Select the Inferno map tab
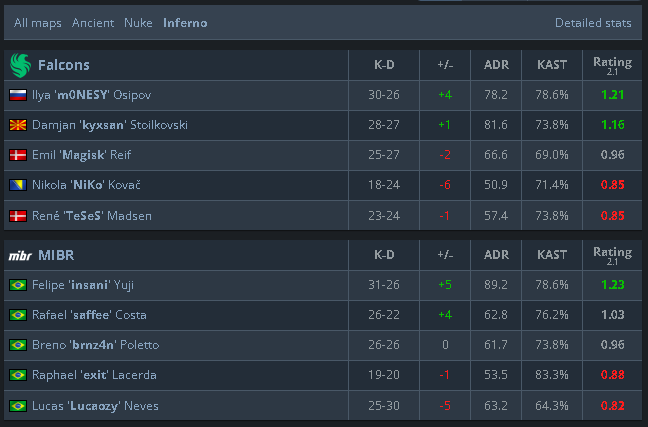648x427 pixels. [185, 23]
